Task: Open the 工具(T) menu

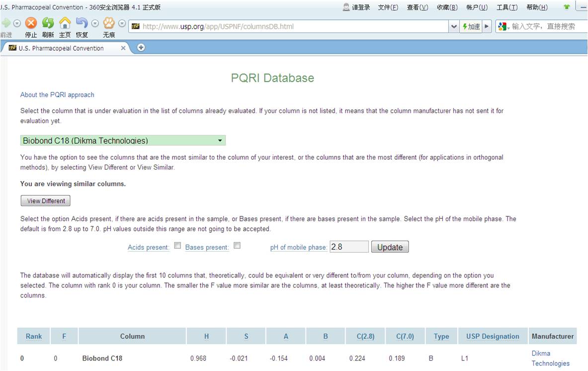Action: (x=507, y=7)
